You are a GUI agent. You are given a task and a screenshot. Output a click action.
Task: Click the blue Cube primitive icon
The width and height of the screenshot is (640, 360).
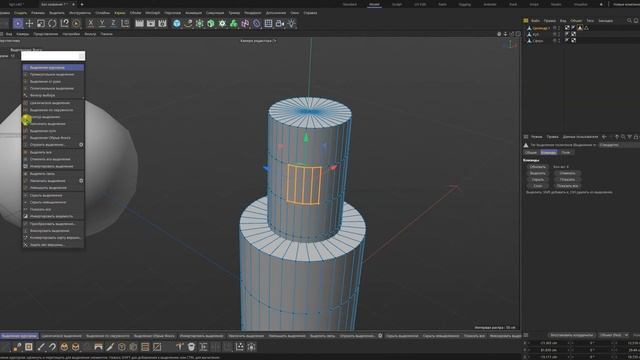176,24
